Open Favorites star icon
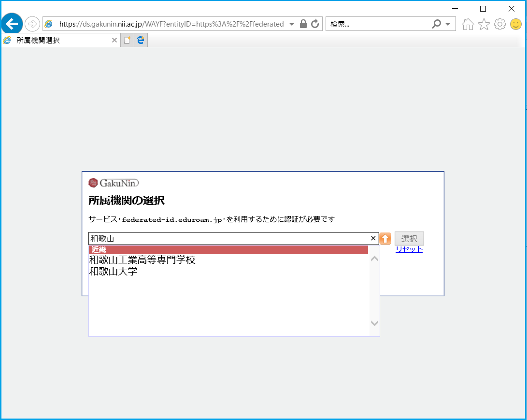Screen dimensions: 527x420 [484, 24]
